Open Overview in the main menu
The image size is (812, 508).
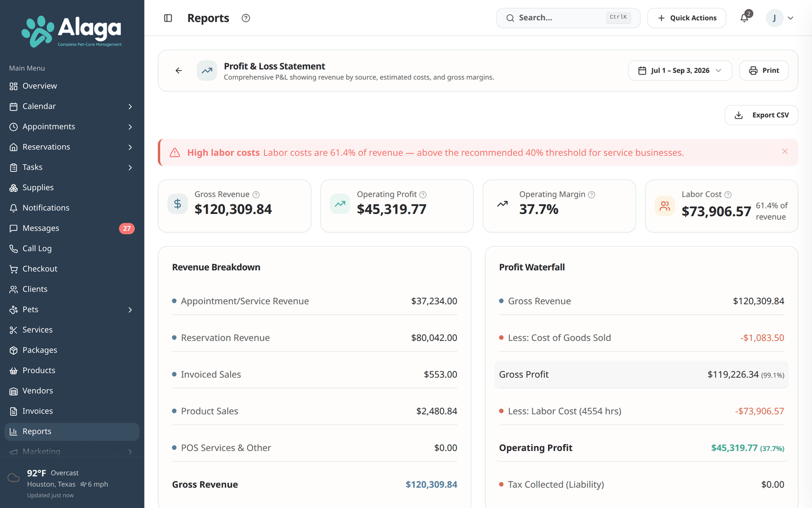(x=72, y=86)
